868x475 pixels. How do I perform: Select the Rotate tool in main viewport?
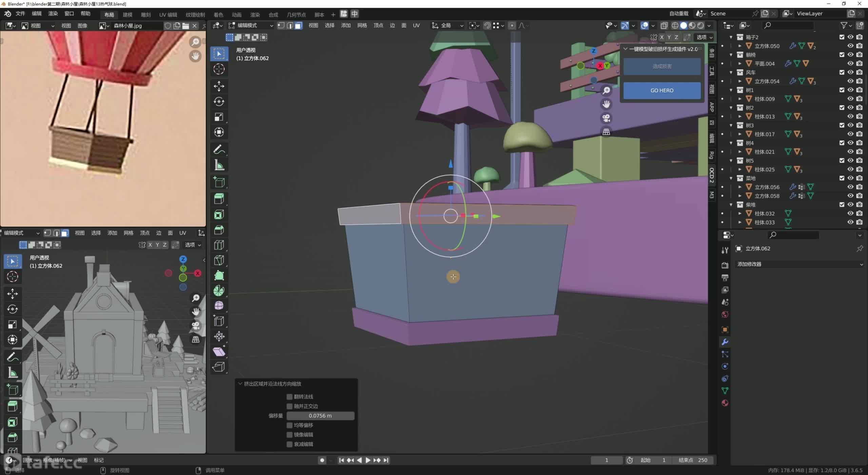pyautogui.click(x=219, y=101)
